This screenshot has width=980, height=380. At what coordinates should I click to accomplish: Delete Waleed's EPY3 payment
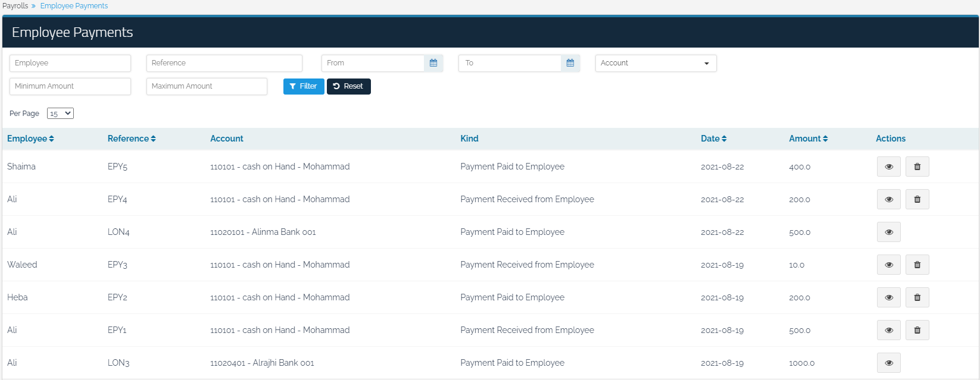917,265
